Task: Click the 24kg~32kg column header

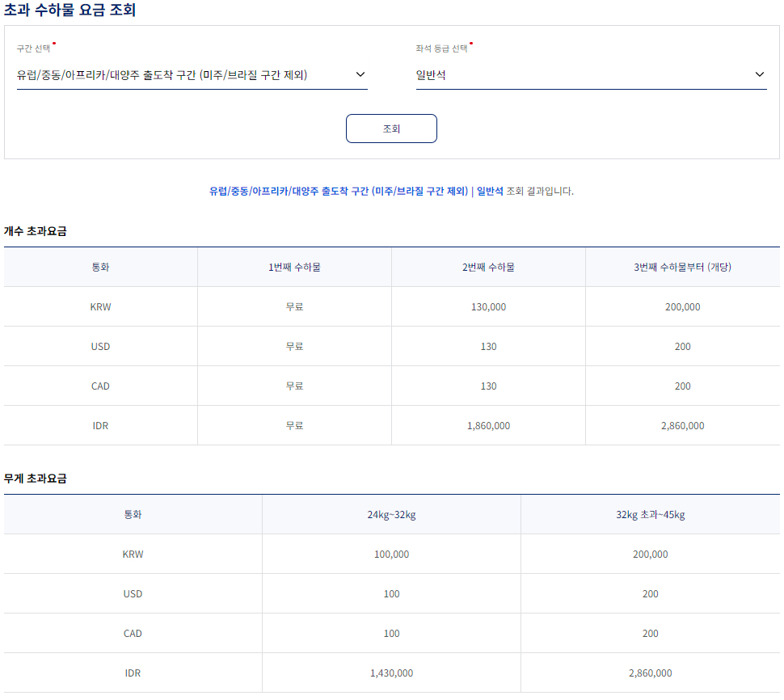Action: [x=391, y=513]
